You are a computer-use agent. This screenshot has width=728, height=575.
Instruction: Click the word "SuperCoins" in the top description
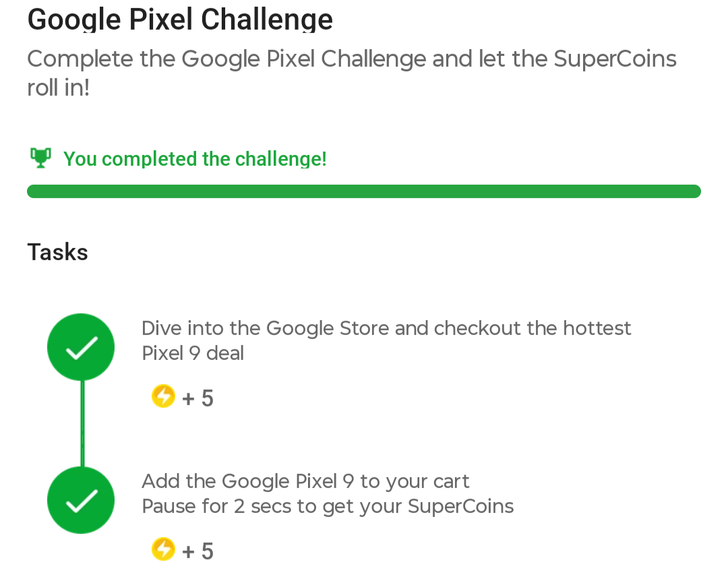coord(615,59)
